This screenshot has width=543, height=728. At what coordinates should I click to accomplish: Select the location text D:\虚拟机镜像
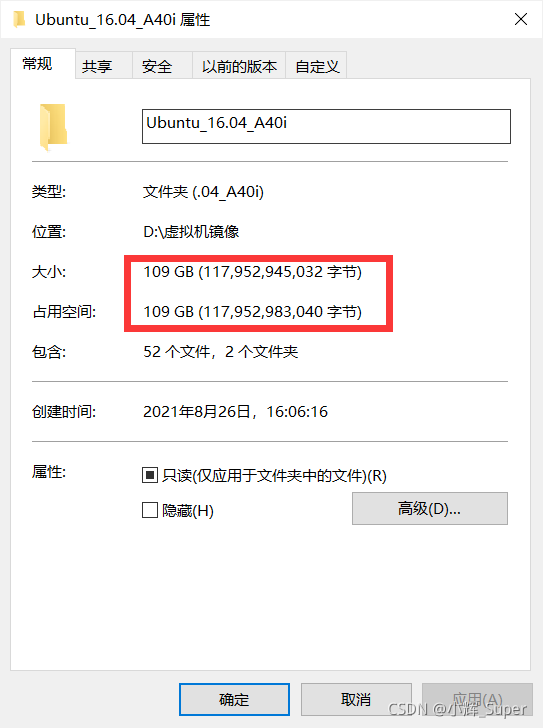coord(191,231)
